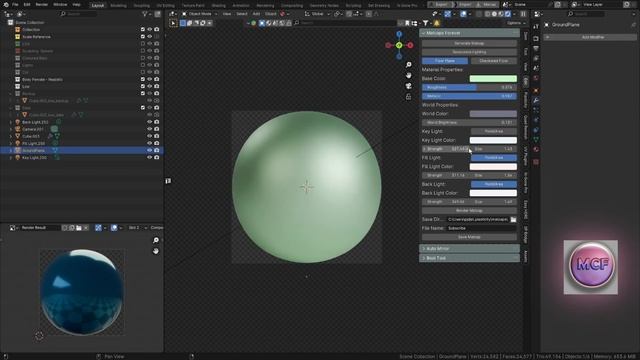This screenshot has height=360, width=640.
Task: Click the Tool properties tab icon
Action: coord(536,27)
